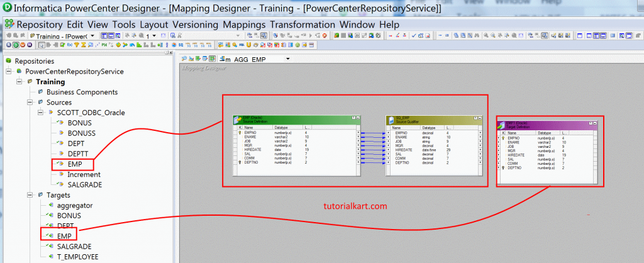Pick the SQL transformation icon
Viewport: 644px width, 263px height.
(x=241, y=45)
